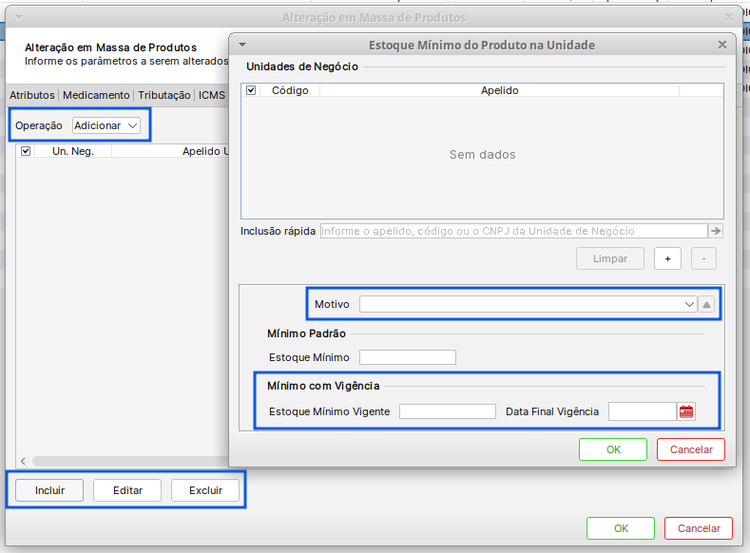Toggle select-all checkbox beside Un. Neg. column
This screenshot has width=750, height=553.
coord(26,152)
